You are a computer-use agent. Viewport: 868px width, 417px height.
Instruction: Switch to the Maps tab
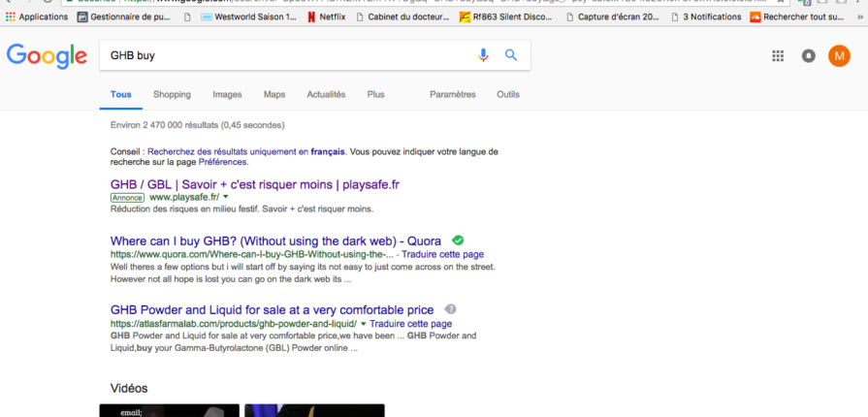click(274, 95)
